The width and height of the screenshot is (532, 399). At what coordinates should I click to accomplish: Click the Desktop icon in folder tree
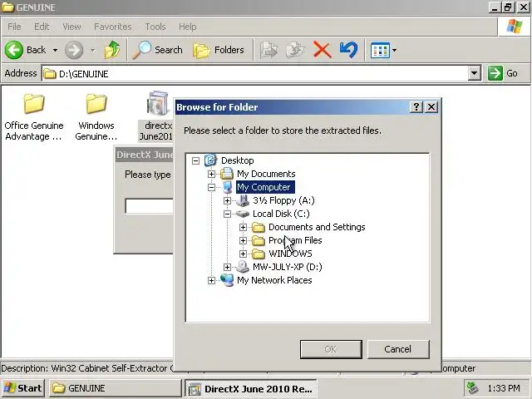(x=210, y=160)
